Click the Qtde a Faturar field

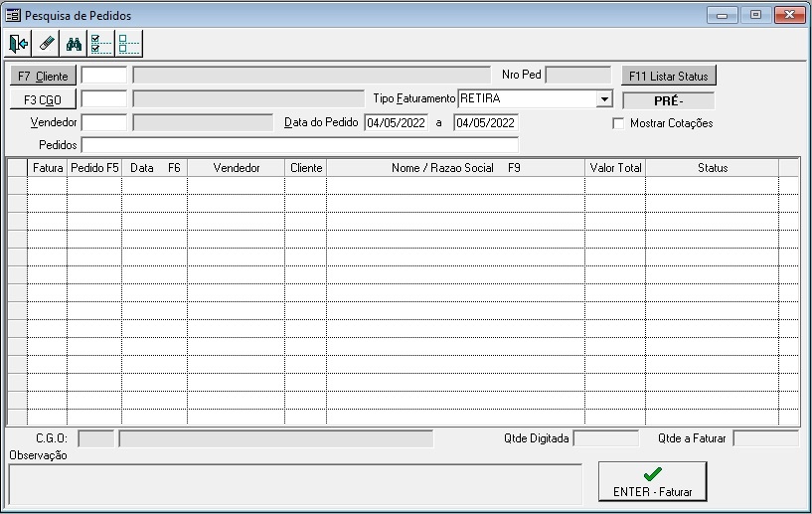pyautogui.click(x=766, y=438)
